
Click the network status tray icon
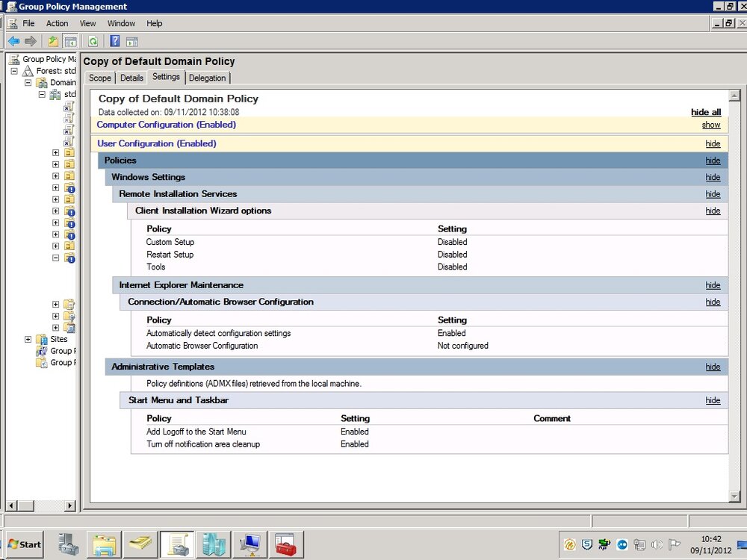(639, 544)
